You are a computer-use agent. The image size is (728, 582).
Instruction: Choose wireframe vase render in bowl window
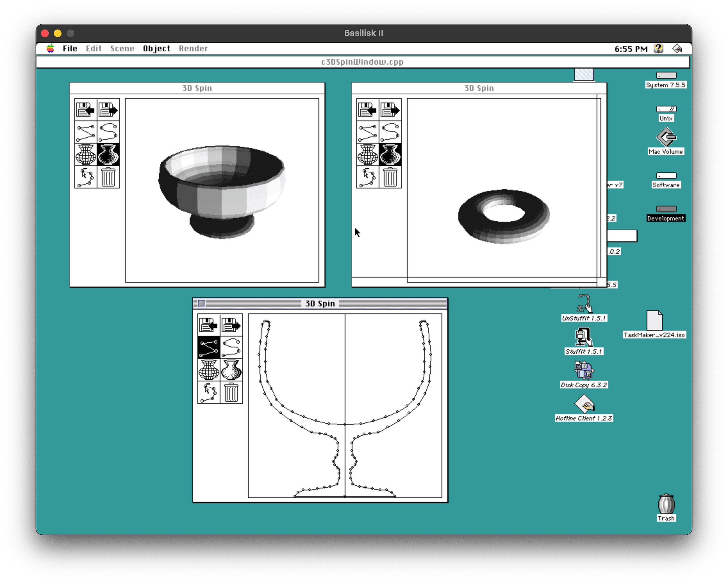[x=86, y=154]
